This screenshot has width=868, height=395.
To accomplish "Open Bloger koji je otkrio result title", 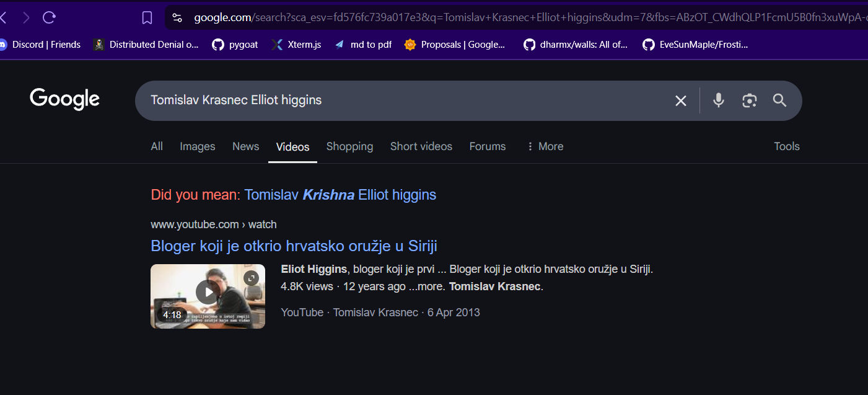I will click(294, 246).
